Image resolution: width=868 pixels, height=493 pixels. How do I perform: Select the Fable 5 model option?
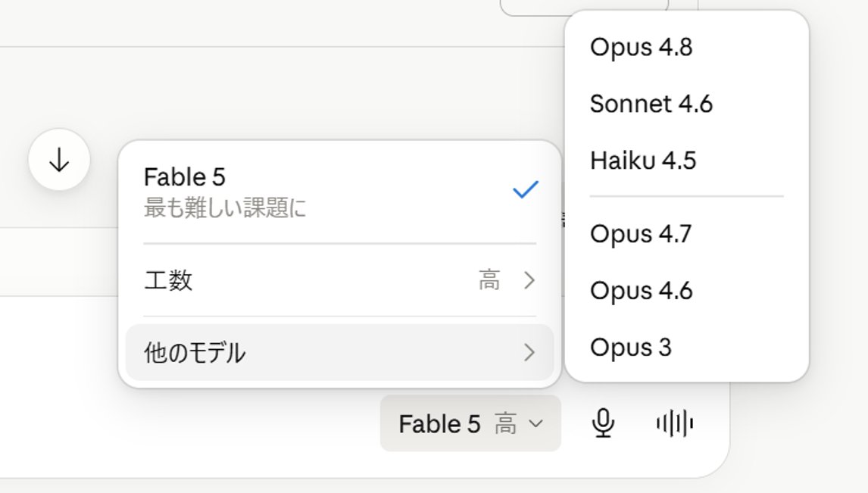pos(339,192)
